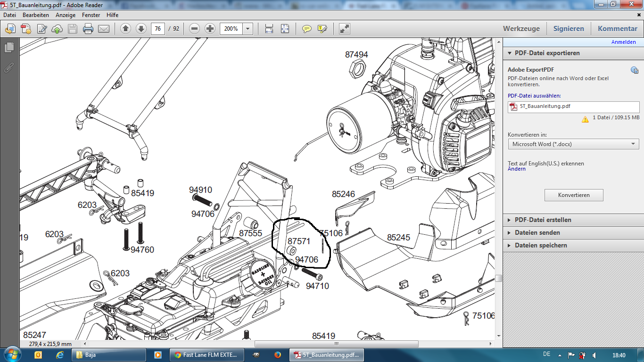This screenshot has width=644, height=362.
Task: Click the '1 Datei / 109.15 MB' text
Action: (616, 117)
